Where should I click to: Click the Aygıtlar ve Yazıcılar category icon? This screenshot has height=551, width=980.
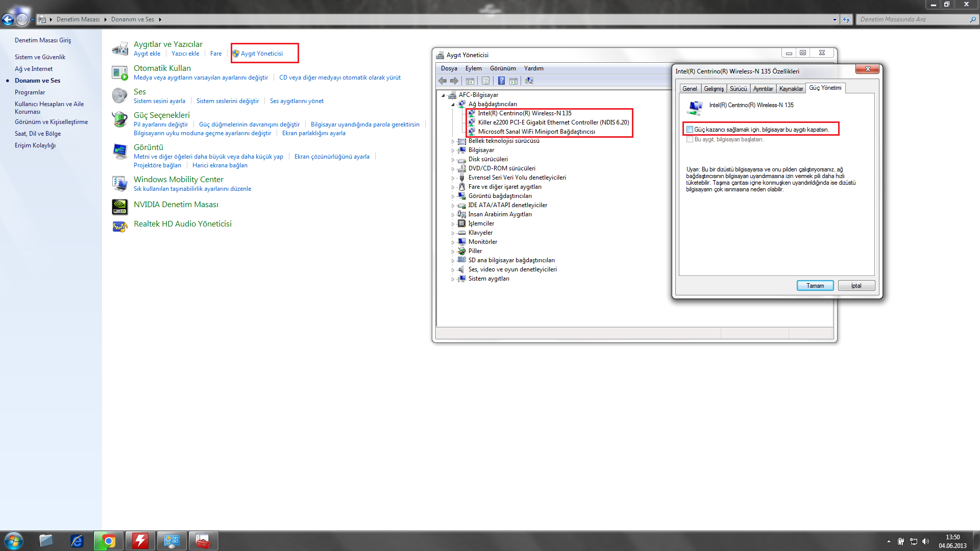pos(120,48)
